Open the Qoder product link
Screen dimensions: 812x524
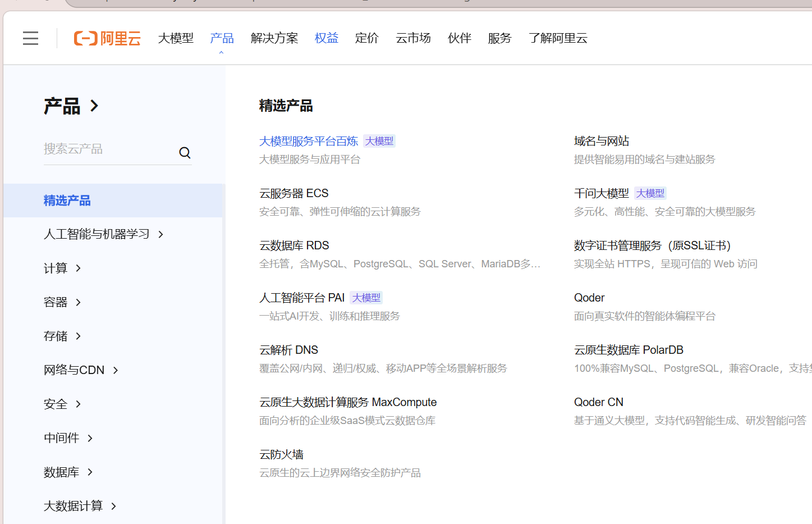589,298
